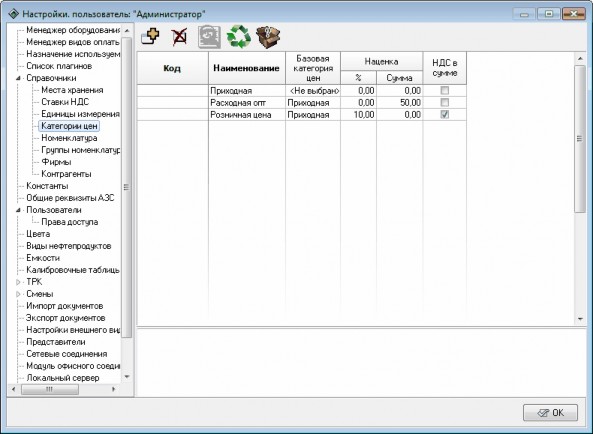Click the delete record icon with red X
Image resolution: width=593 pixels, height=434 pixels.
[179, 37]
